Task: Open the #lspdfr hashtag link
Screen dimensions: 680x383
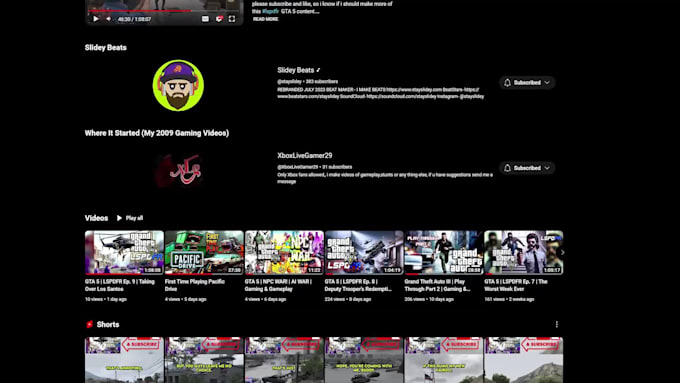Action: pos(270,11)
